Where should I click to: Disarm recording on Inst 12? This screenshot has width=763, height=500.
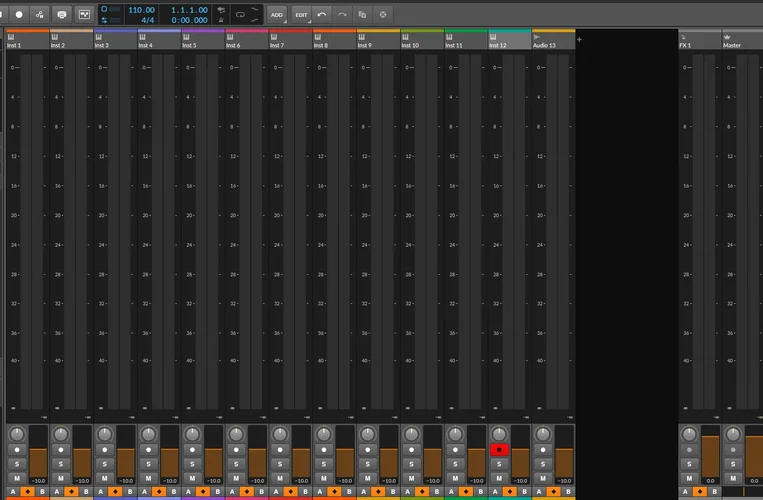(x=499, y=450)
